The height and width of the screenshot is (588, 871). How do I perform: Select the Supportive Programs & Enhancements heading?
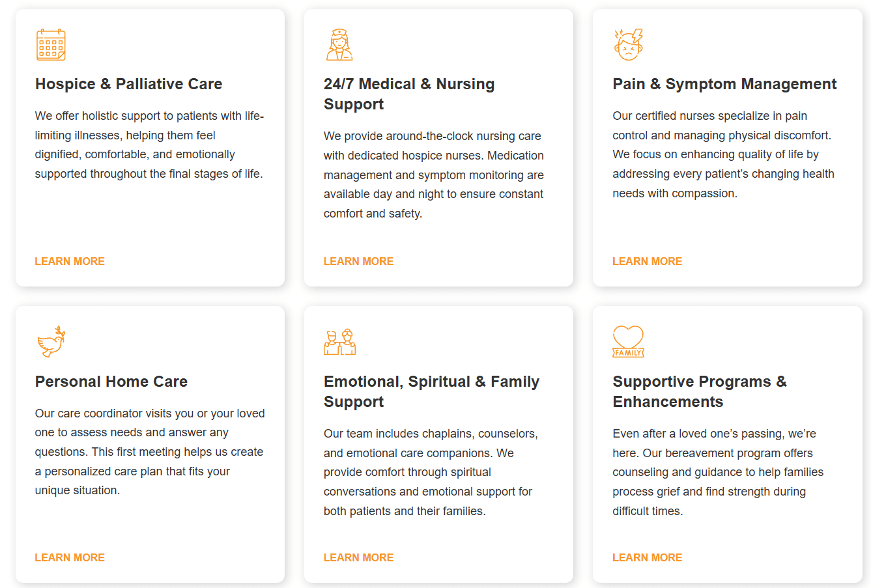[700, 391]
